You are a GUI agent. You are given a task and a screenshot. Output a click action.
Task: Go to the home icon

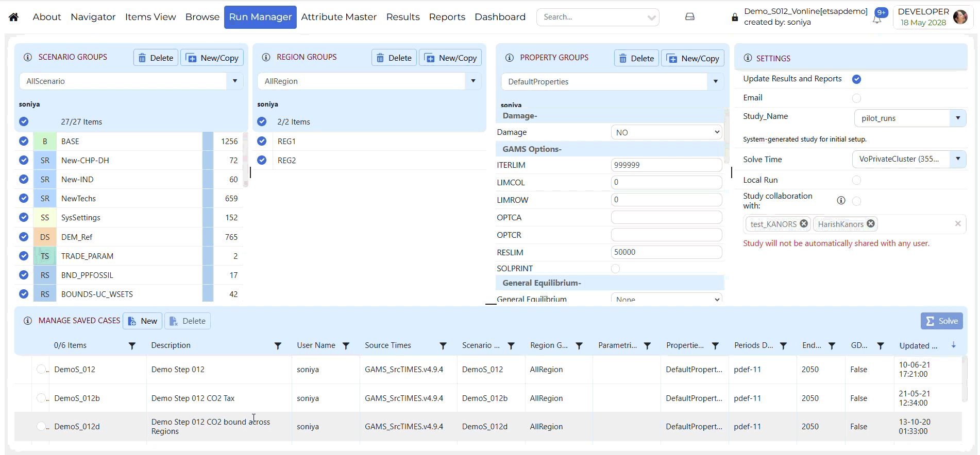[14, 17]
